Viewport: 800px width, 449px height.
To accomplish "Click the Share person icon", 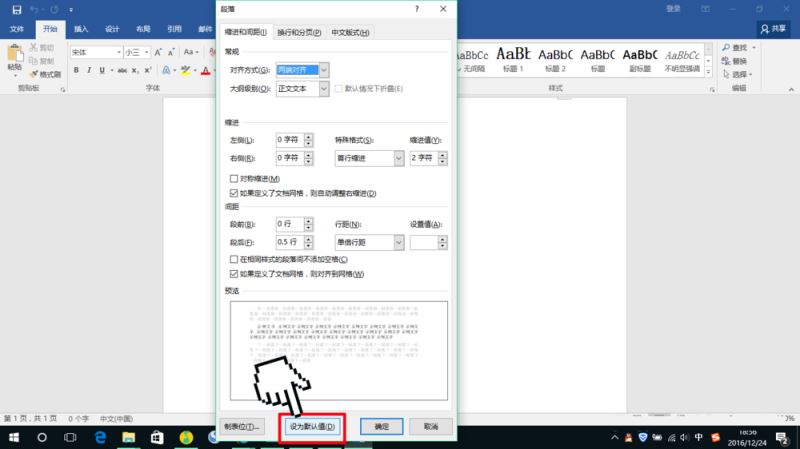I will [x=764, y=29].
